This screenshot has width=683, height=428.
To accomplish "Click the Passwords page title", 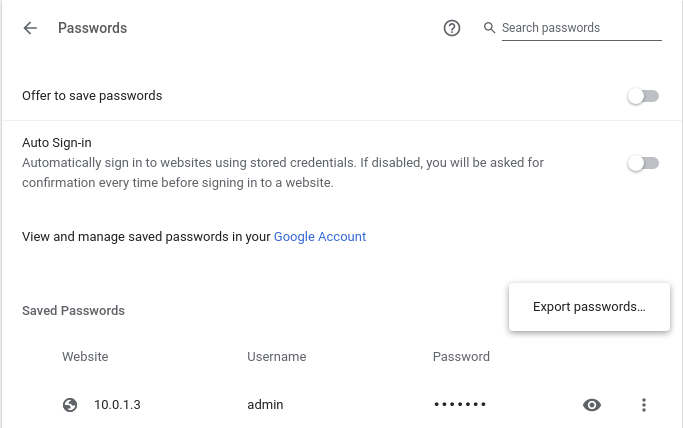I will point(93,28).
